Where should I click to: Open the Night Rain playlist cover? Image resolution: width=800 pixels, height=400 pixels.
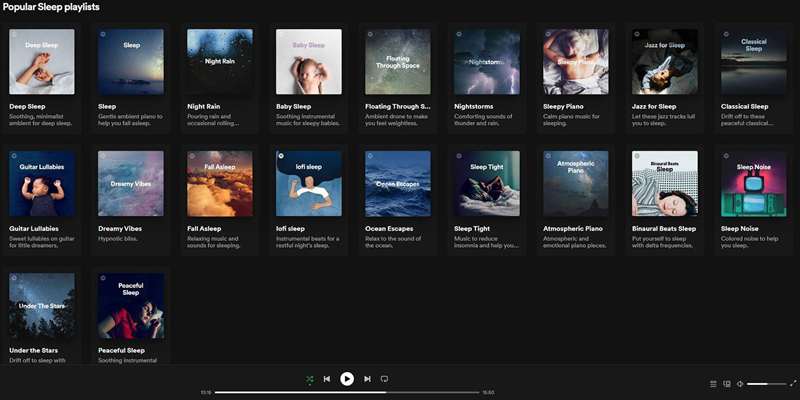pyautogui.click(x=220, y=62)
